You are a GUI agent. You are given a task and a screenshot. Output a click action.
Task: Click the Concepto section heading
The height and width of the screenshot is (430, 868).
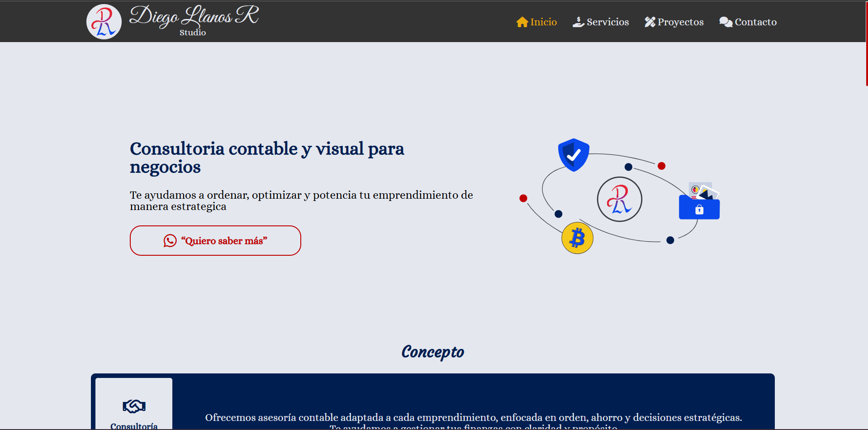433,352
